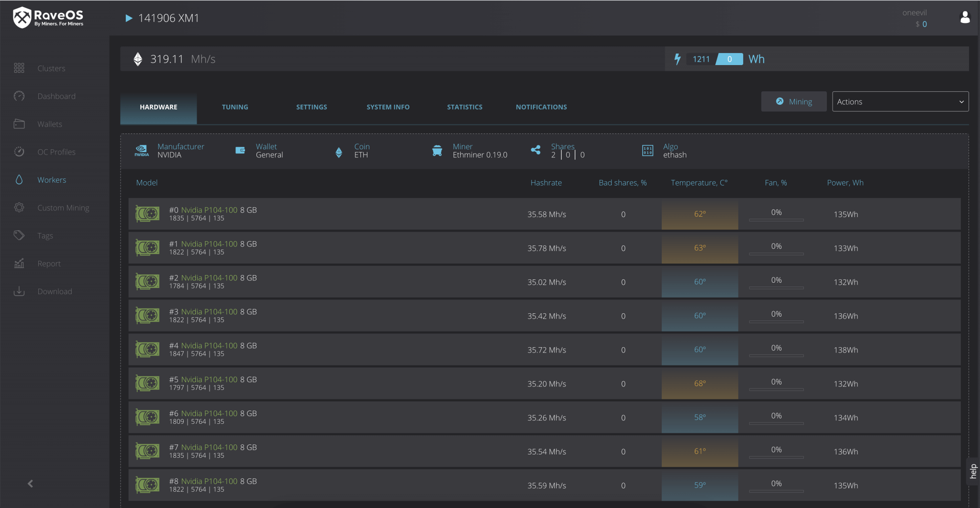Viewport: 980px width, 508px height.
Task: Click the play arrow next to 141906 XM1
Action: [x=128, y=18]
